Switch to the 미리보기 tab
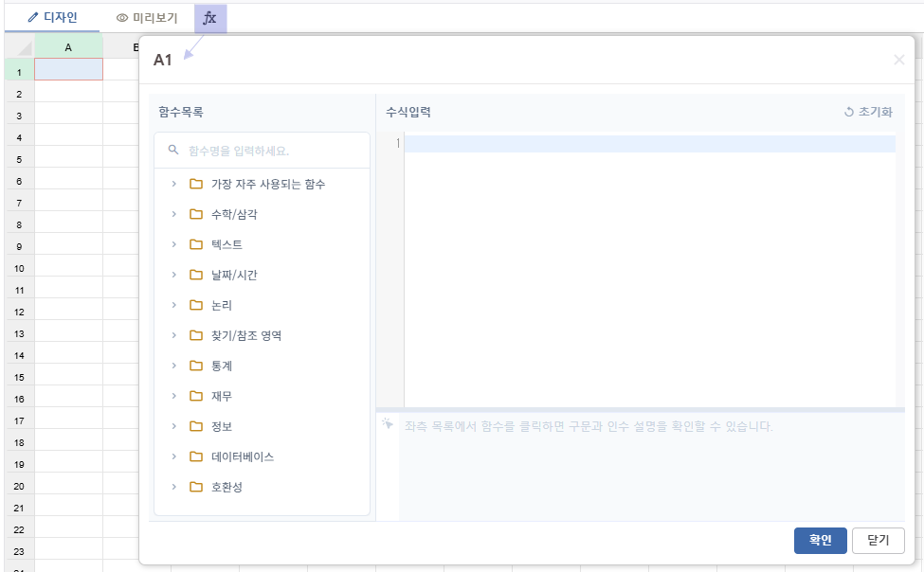 pos(147,18)
